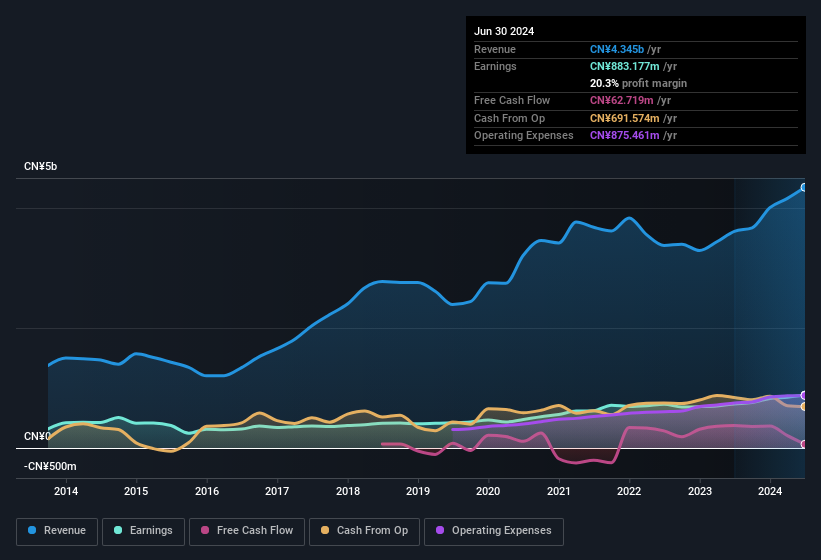Click the Earnings row label in tooltip
This screenshot has height=560, width=821.
tap(495, 66)
